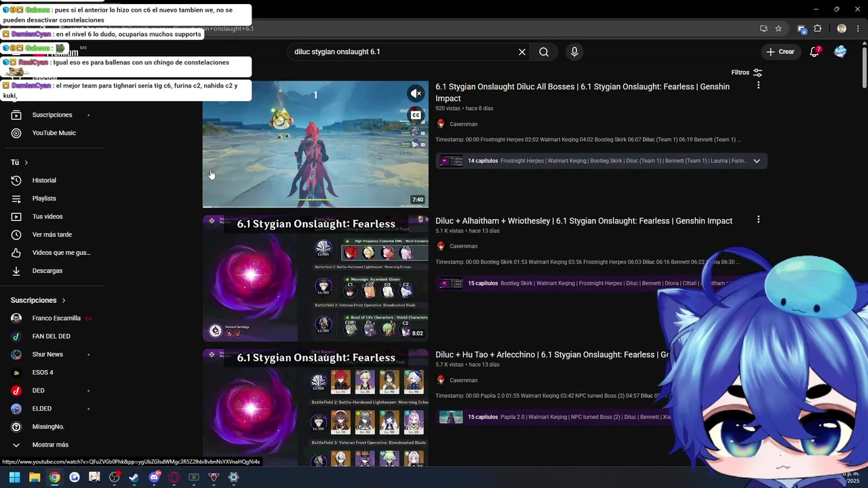Mute the previewing Diluc video
This screenshot has width=868, height=488.
click(416, 94)
